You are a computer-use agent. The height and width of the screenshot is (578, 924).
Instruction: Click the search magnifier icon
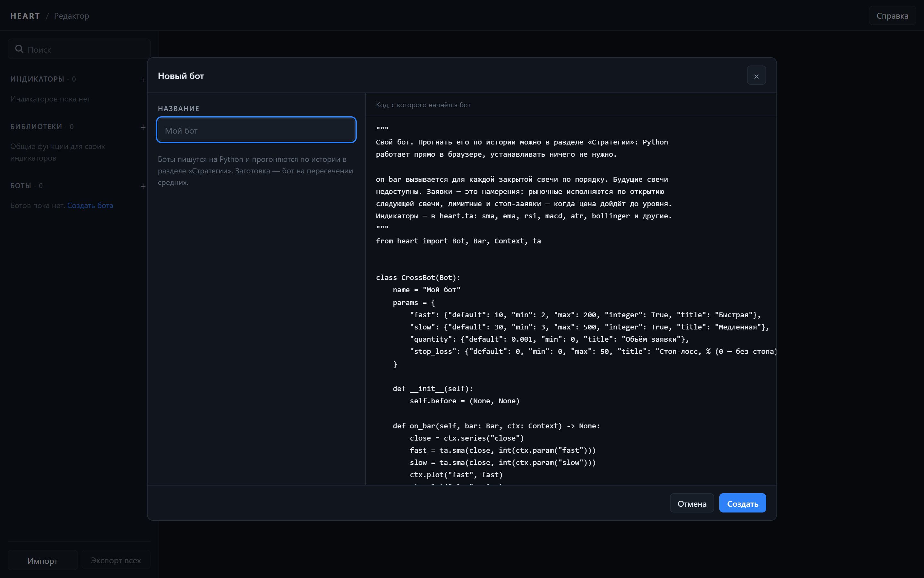pos(19,49)
